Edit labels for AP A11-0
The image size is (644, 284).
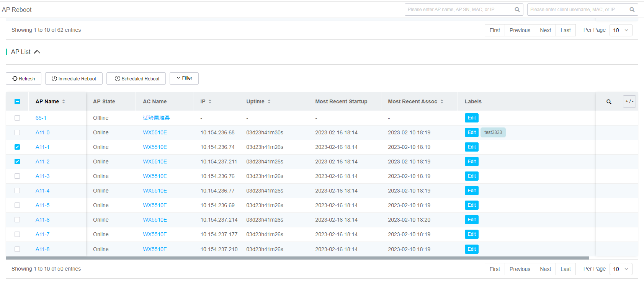[472, 132]
